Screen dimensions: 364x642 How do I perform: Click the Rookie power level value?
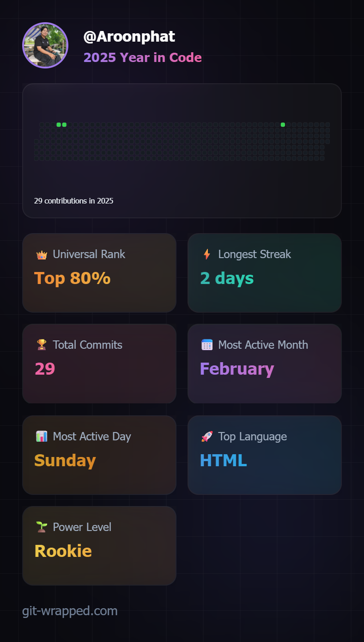[63, 551]
